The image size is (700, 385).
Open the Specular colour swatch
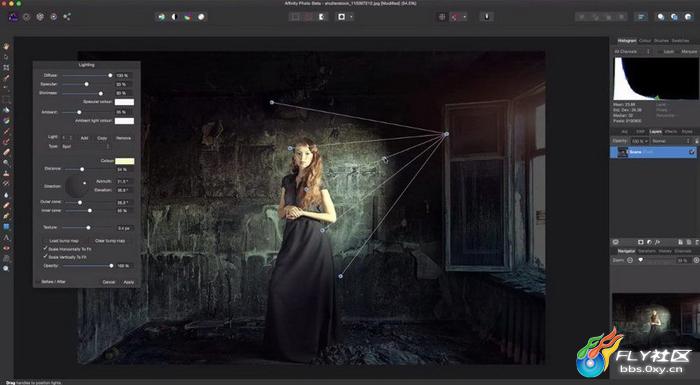pos(124,102)
